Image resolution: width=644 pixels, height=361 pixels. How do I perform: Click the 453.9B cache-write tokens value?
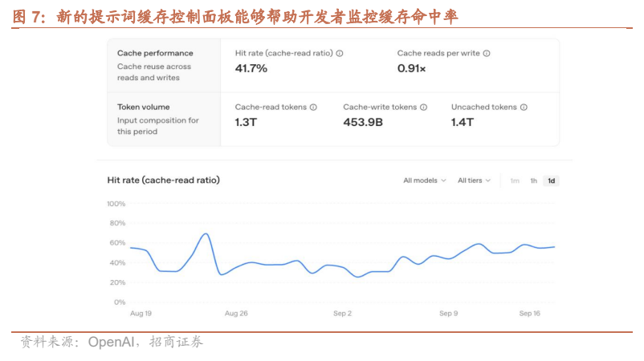[363, 122]
